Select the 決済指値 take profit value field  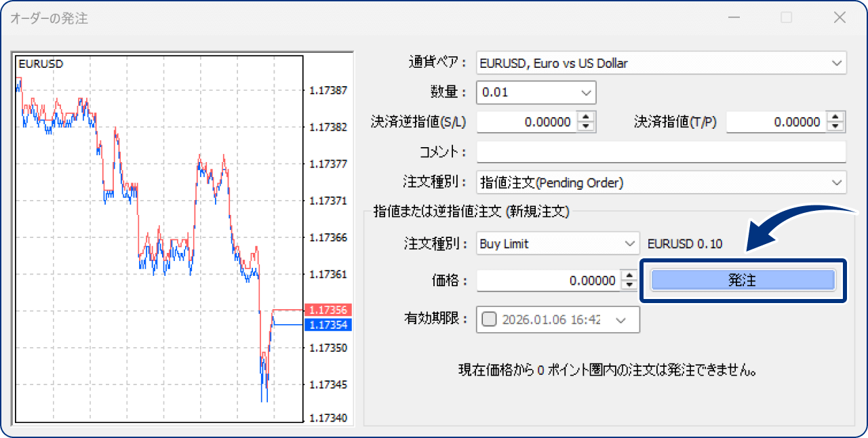tap(780, 122)
